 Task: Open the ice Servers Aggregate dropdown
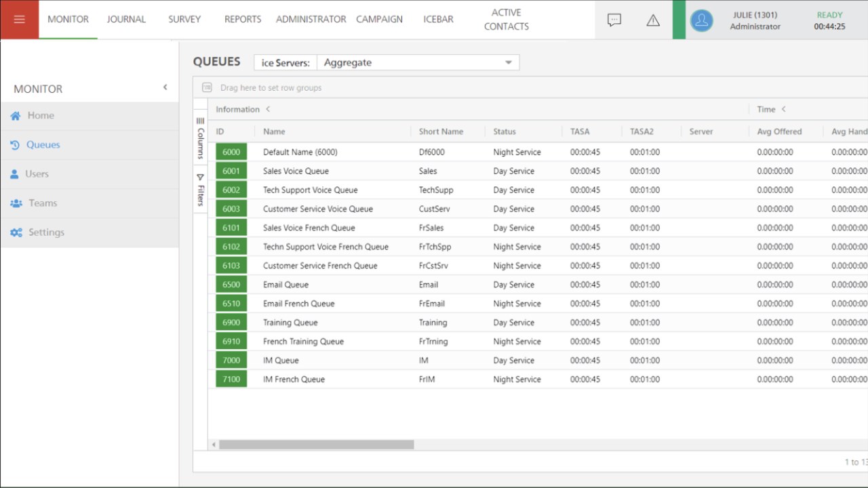pos(418,62)
